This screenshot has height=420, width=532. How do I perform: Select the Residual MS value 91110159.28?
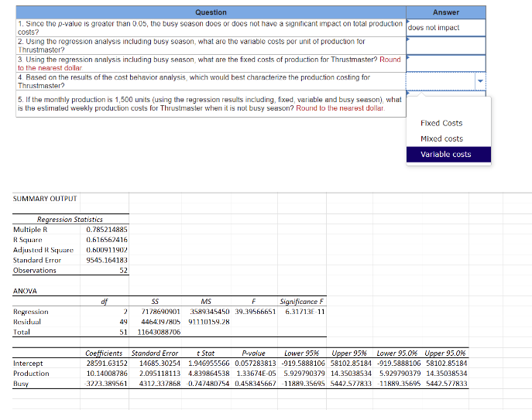click(208, 322)
